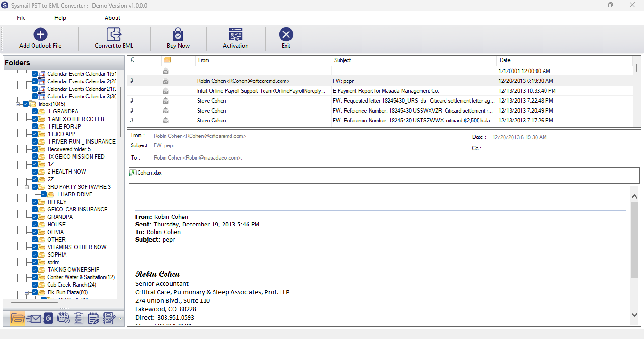
Task: Select the Intuit Online Payroll email row
Action: [380, 91]
